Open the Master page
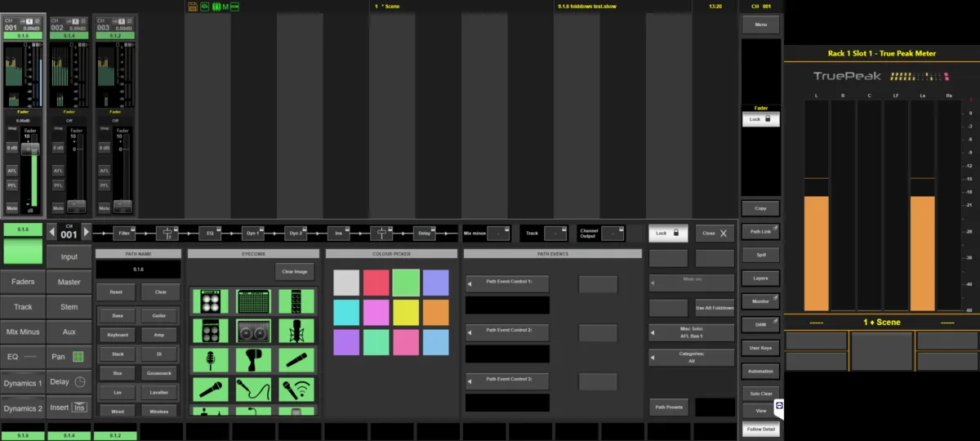This screenshot has width=980, height=441. (x=69, y=282)
